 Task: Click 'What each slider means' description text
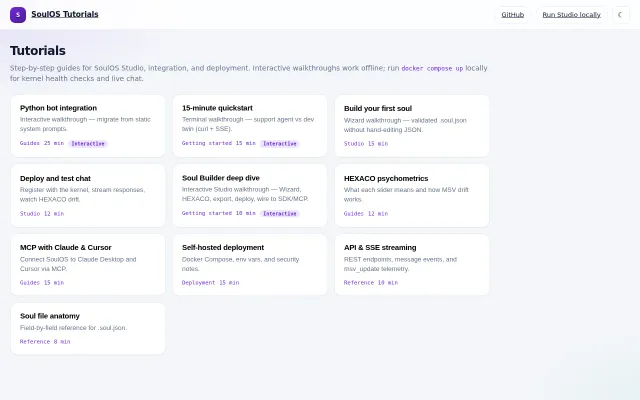pyautogui.click(x=406, y=194)
